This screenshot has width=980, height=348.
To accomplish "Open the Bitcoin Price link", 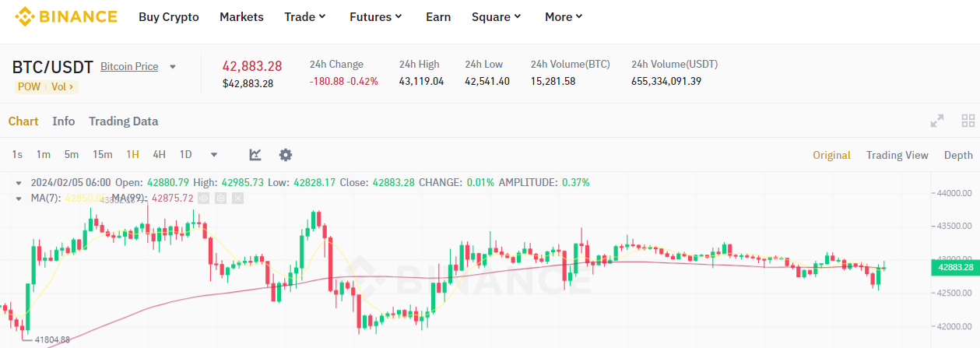I will pos(129,67).
